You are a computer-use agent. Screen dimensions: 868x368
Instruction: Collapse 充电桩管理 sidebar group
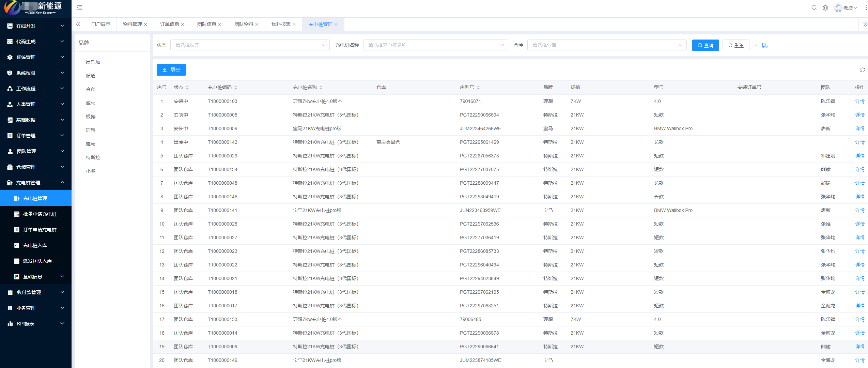(36, 183)
